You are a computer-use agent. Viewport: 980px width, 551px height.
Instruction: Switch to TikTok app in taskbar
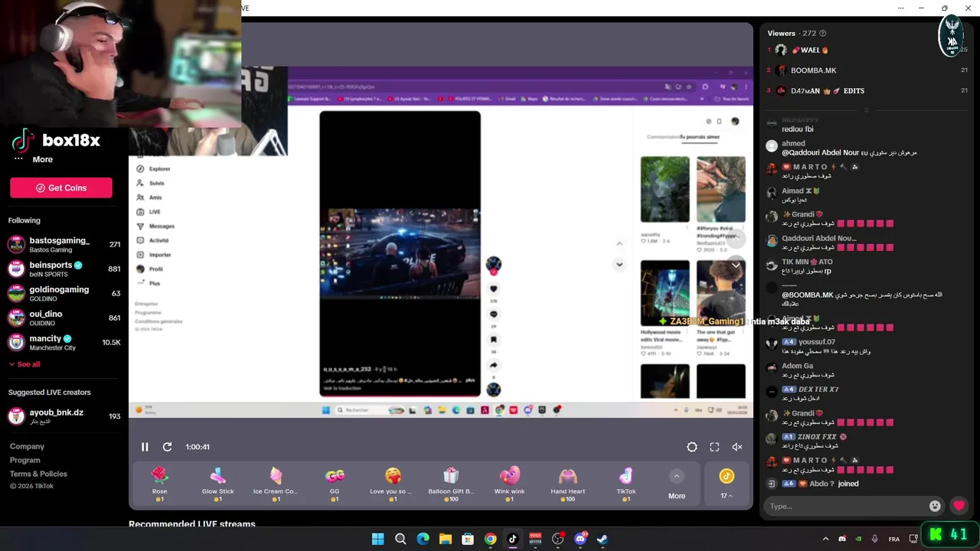[512, 539]
